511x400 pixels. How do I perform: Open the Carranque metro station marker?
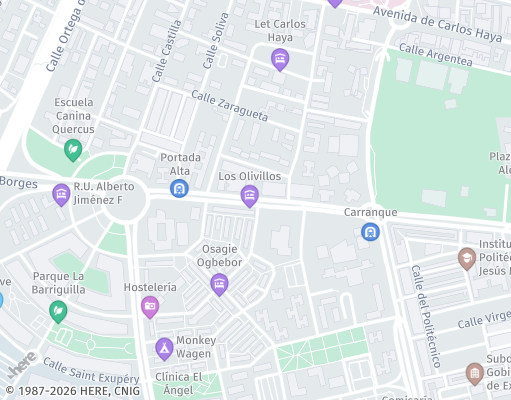pyautogui.click(x=370, y=232)
